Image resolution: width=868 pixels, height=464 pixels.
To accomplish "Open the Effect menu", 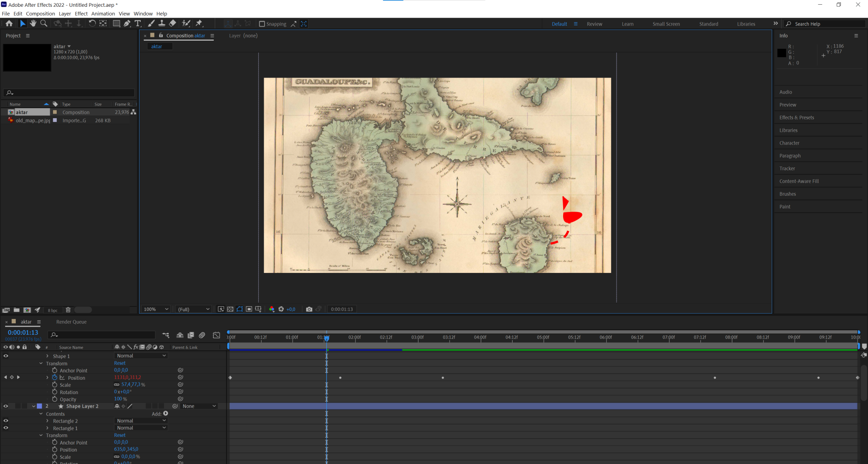I will 81,14.
